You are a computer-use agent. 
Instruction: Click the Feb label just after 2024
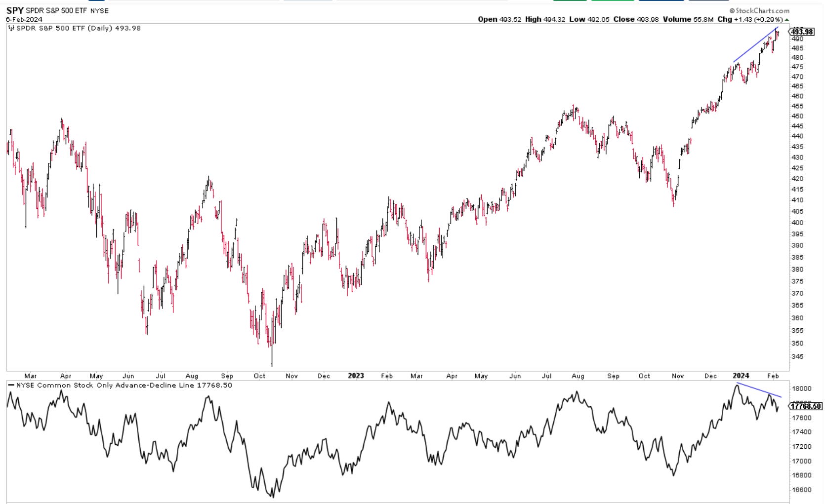coord(773,376)
